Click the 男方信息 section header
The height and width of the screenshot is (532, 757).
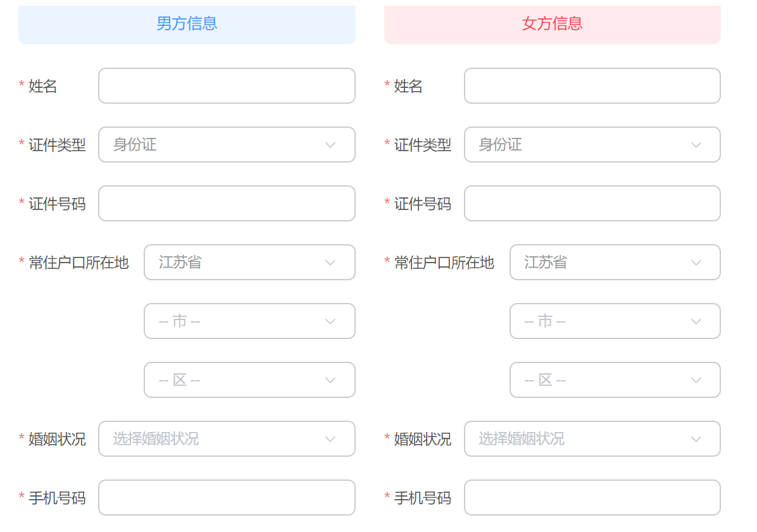pyautogui.click(x=187, y=24)
